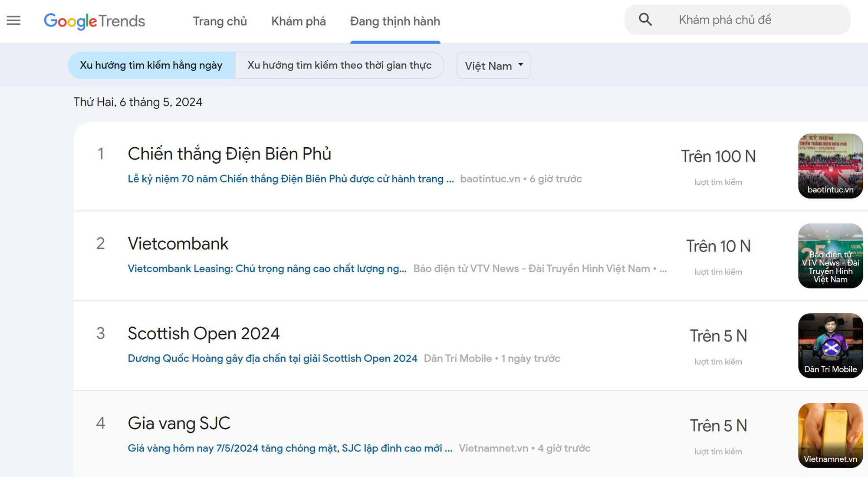Go to the Trang chủ tab
Image resolution: width=868 pixels, height=477 pixels.
tap(220, 21)
